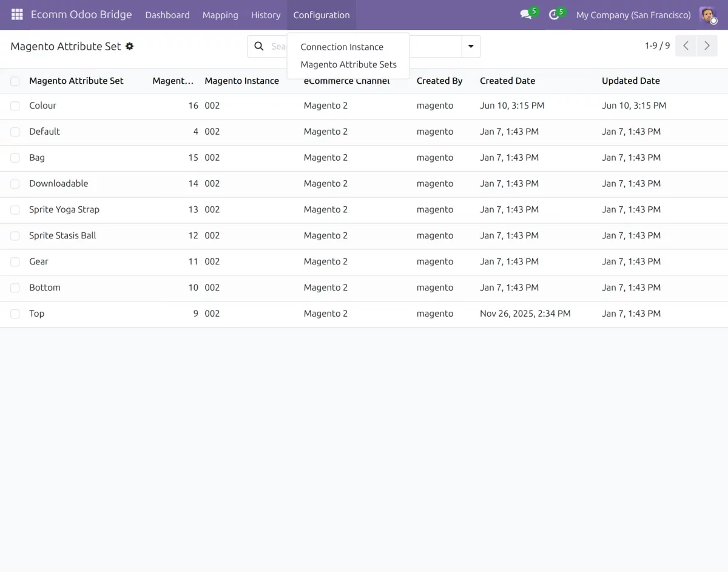This screenshot has width=728, height=572.
Task: Tick checkbox for Bottom row
Action: tap(15, 289)
